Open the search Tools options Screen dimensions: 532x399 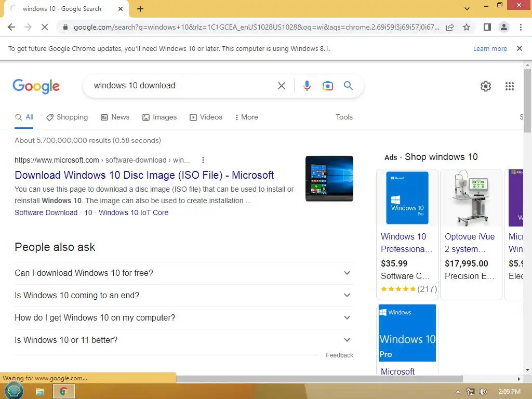(344, 117)
